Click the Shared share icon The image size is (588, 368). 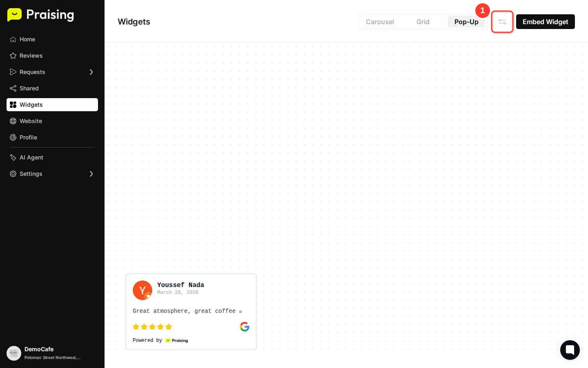click(x=13, y=88)
